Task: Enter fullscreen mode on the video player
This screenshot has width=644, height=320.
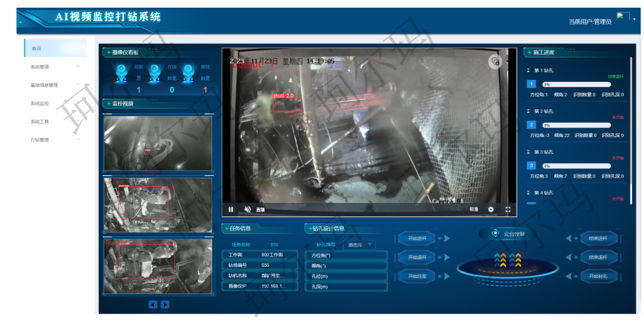Action: pos(507,209)
